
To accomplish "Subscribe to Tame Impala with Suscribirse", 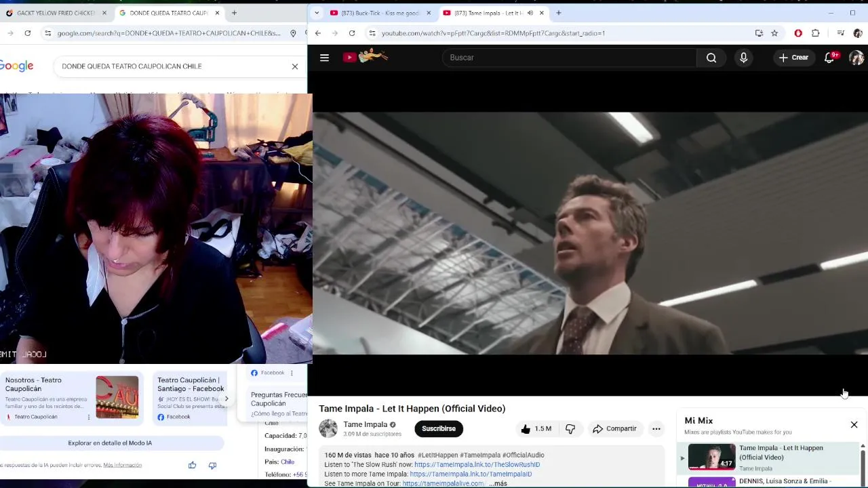I will pyautogui.click(x=439, y=428).
